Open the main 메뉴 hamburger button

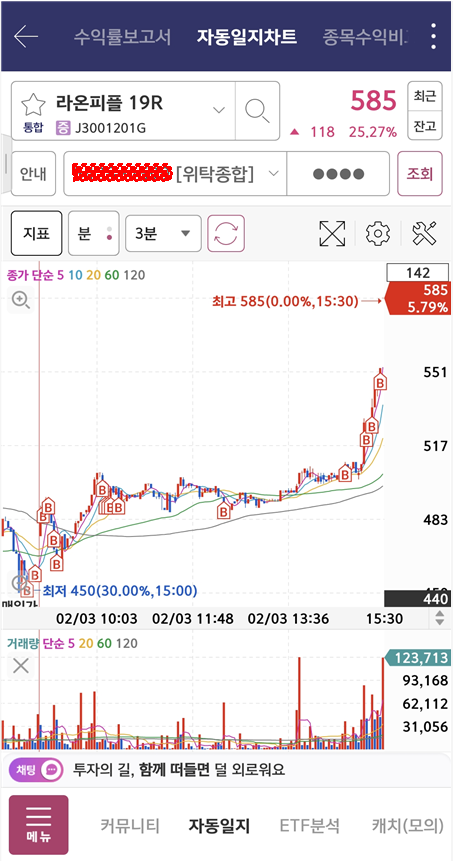(38, 825)
